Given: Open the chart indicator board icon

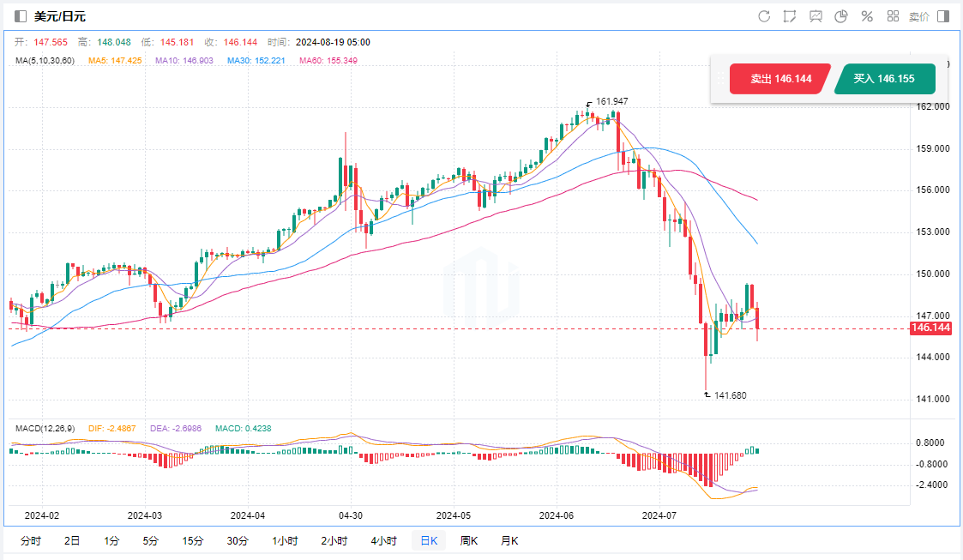Looking at the screenshot, I should click(x=816, y=16).
